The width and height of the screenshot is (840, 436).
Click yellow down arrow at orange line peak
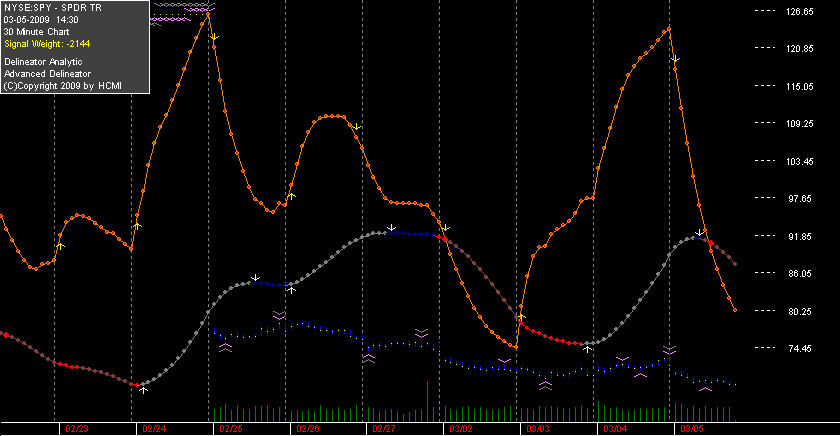pos(215,37)
